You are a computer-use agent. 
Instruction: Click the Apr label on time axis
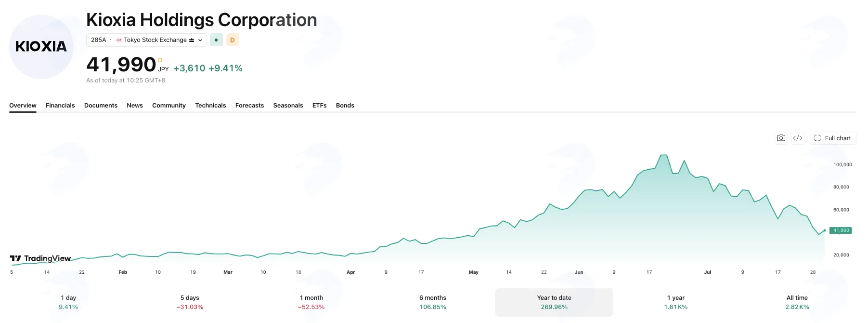[351, 272]
